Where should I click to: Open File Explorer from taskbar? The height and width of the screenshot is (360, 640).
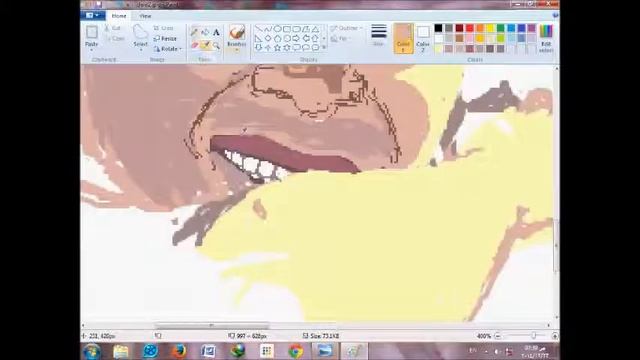[121, 351]
